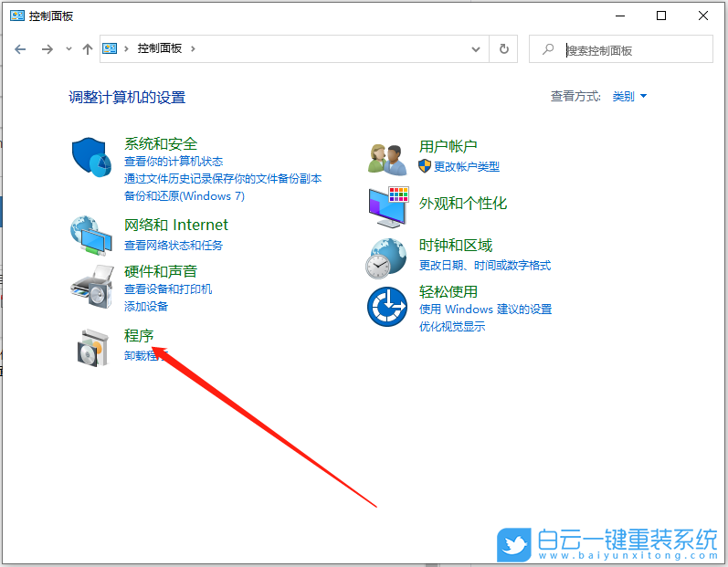Click the back navigation arrow
Viewport: 728px width, 567px height.
click(x=20, y=49)
